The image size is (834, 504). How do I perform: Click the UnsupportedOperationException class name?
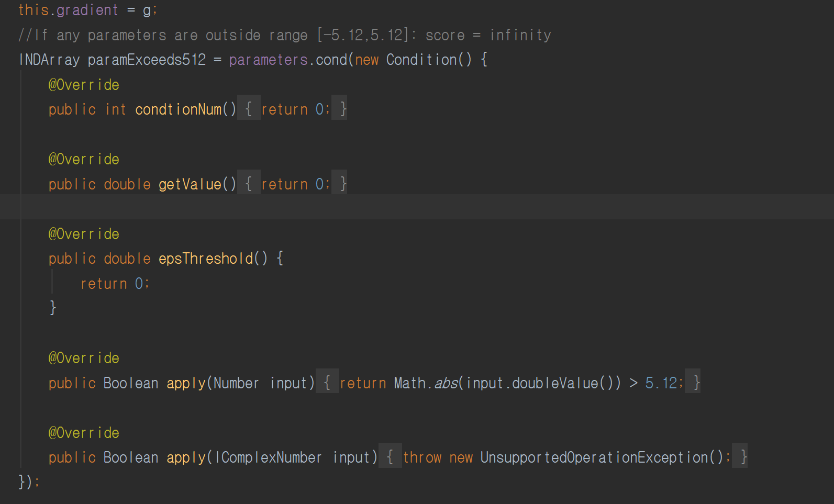(594, 457)
